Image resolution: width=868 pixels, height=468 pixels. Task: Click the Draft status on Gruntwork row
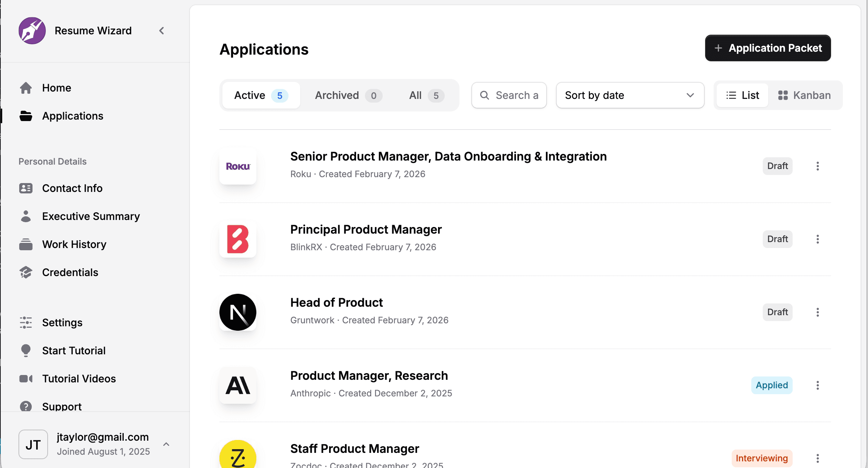(x=778, y=312)
